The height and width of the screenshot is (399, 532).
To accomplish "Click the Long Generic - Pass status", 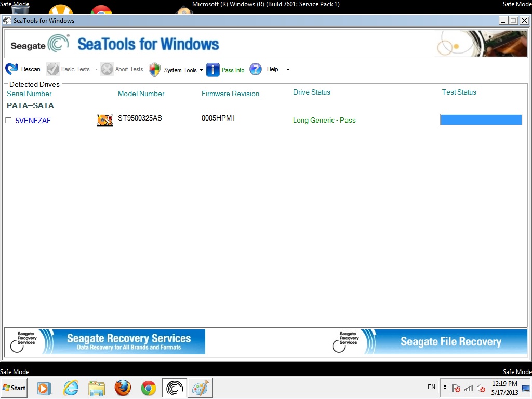I will 324,120.
